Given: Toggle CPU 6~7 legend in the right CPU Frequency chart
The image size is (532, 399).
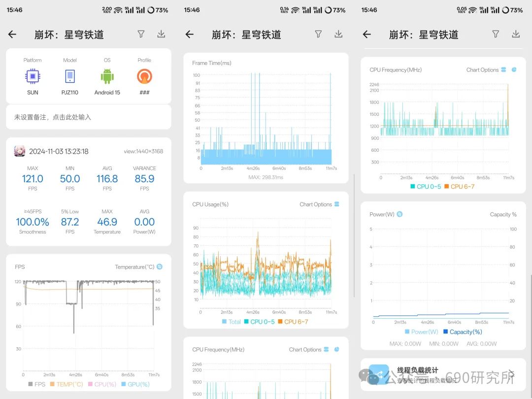Looking at the screenshot, I should click(460, 187).
